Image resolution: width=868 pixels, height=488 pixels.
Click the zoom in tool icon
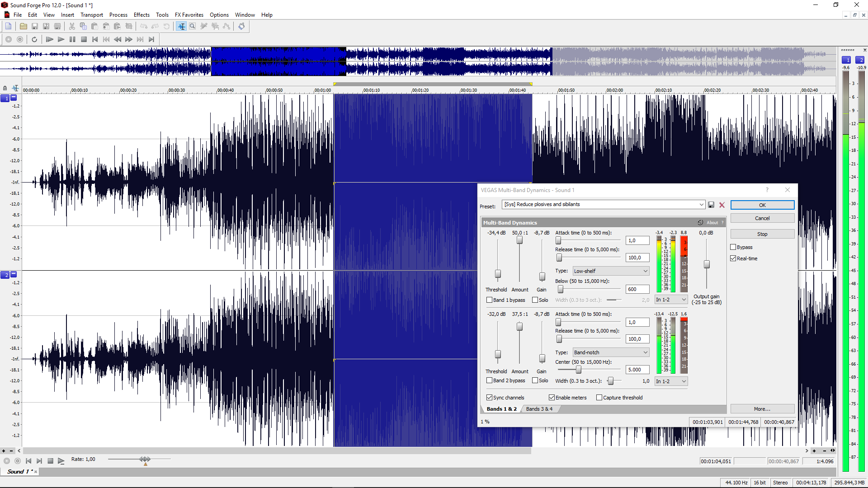coord(193,26)
